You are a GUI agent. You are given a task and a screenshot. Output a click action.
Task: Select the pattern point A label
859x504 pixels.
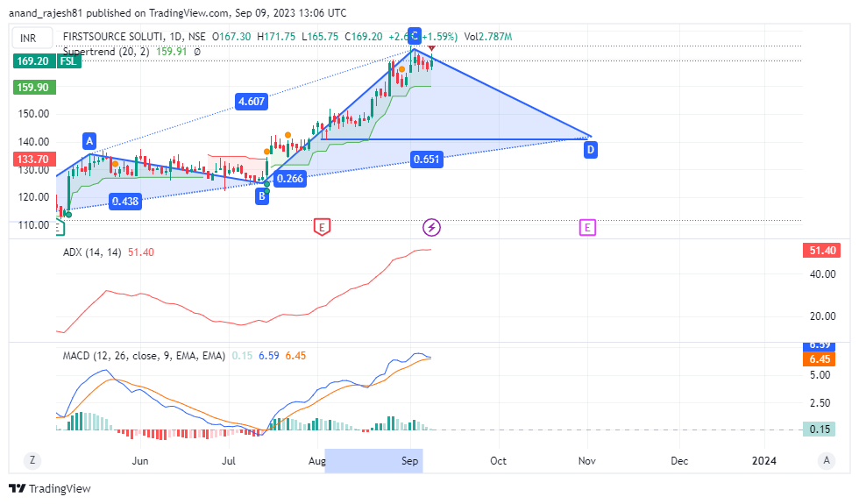pyautogui.click(x=89, y=141)
